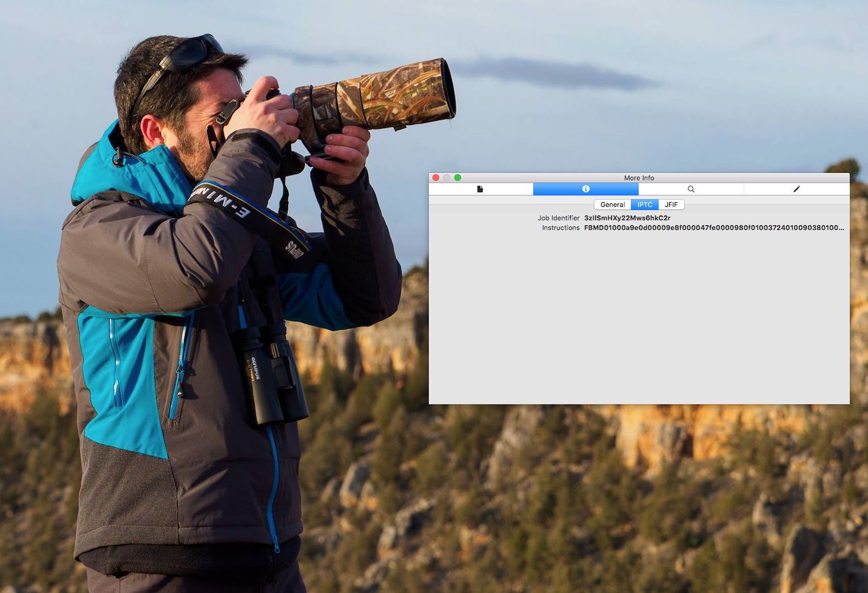The width and height of the screenshot is (868, 593).
Task: Click the Job Identifier value text
Action: tap(627, 218)
